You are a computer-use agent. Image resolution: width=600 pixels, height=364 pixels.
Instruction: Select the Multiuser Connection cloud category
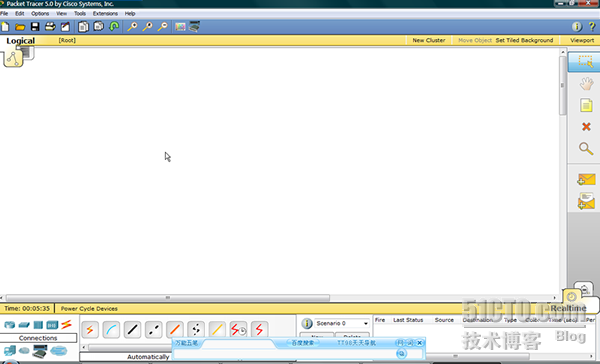pyautogui.click(x=59, y=350)
